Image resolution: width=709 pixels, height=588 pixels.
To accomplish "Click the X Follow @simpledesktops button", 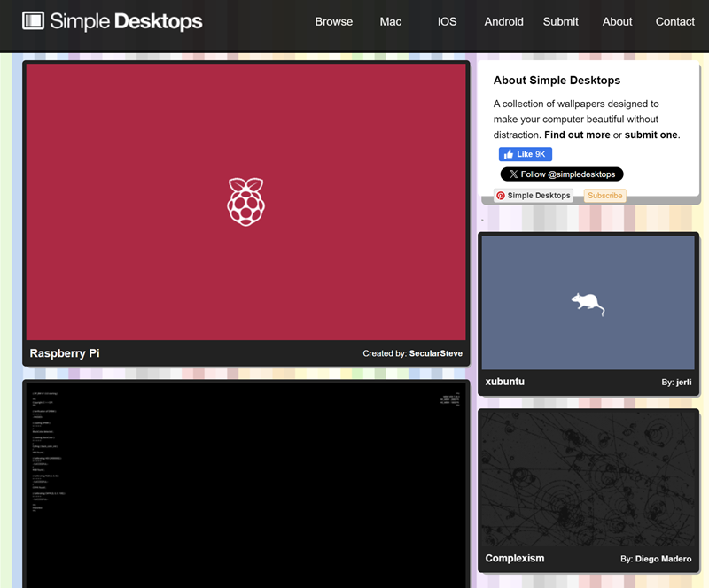I will [562, 174].
